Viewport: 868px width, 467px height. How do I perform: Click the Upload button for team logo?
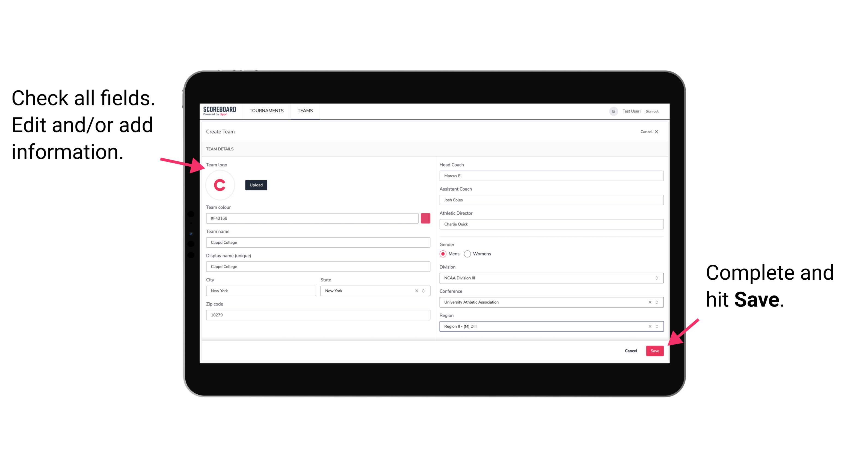[x=256, y=185]
